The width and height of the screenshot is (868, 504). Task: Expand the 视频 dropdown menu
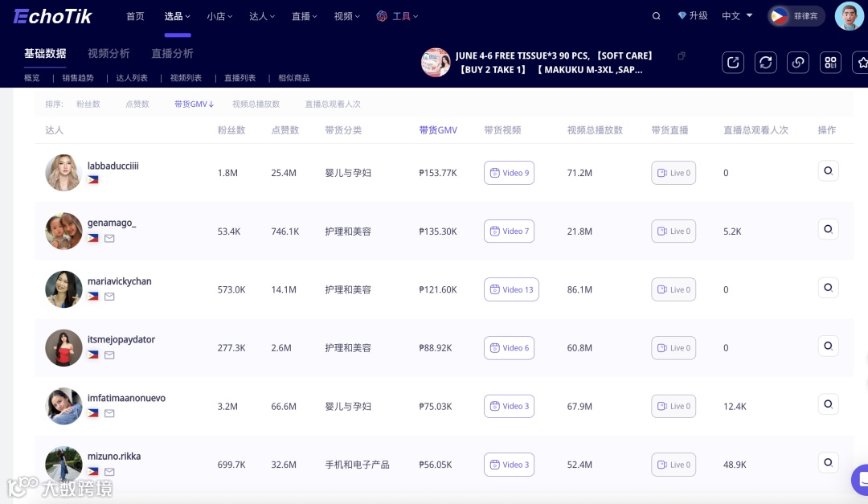tap(346, 16)
